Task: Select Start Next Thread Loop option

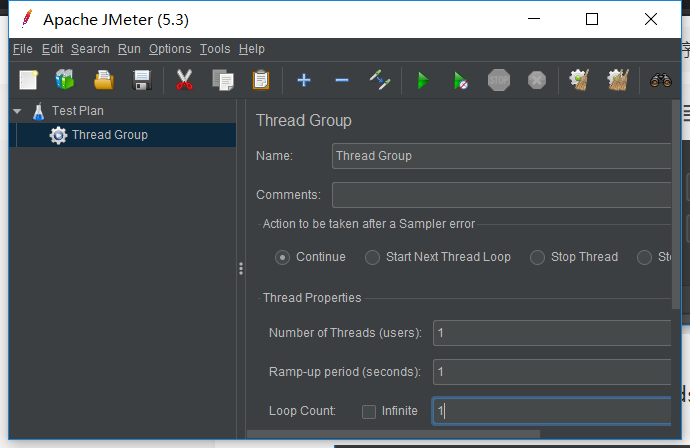Action: (372, 257)
